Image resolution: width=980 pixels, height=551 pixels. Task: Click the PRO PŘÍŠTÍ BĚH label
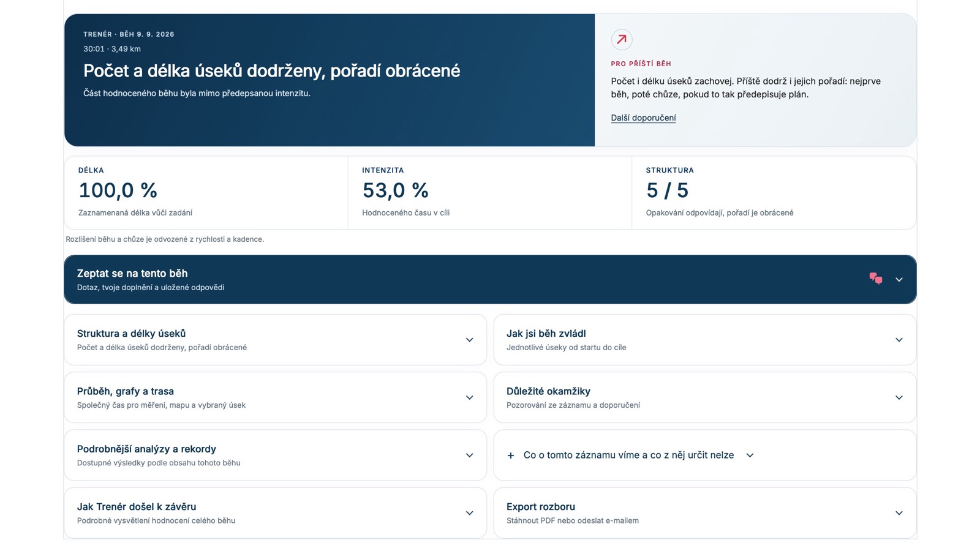(x=641, y=64)
